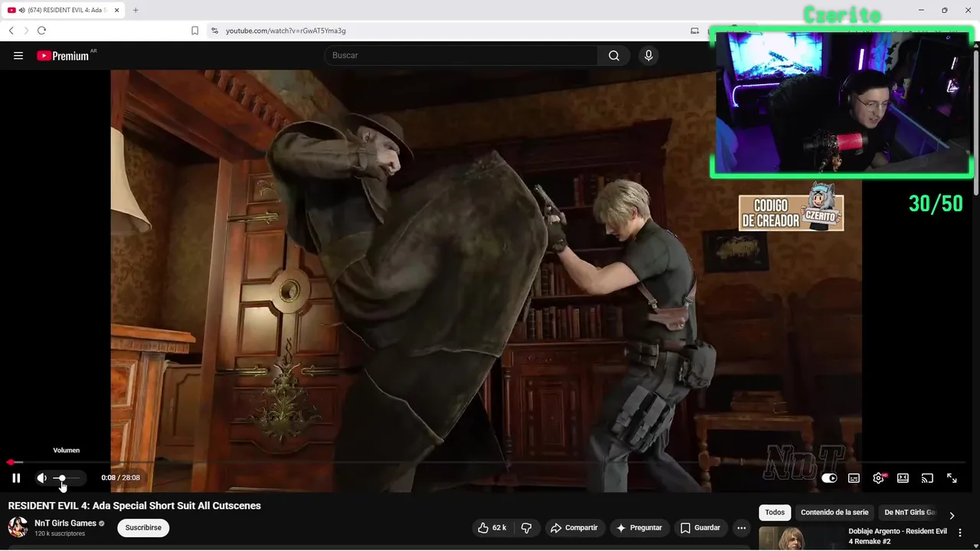Image resolution: width=980 pixels, height=551 pixels.
Task: Click the magnifying glass search button
Action: click(x=614, y=55)
